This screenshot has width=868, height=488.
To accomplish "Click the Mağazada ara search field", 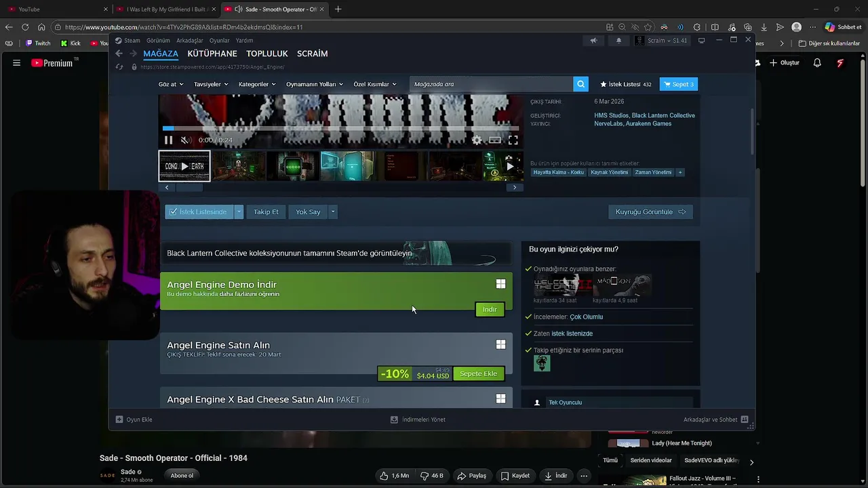I will click(491, 84).
